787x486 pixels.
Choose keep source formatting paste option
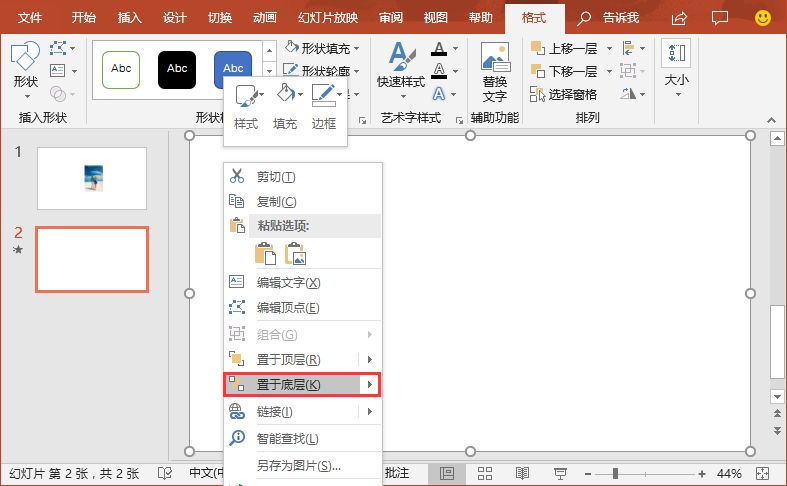pyautogui.click(x=266, y=254)
